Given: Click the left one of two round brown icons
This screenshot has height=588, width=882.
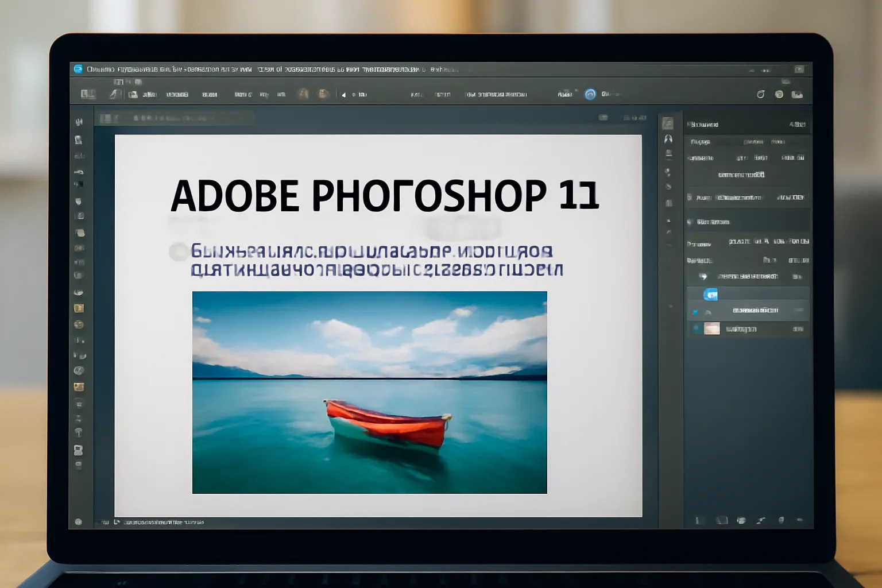Looking at the screenshot, I should click(304, 94).
